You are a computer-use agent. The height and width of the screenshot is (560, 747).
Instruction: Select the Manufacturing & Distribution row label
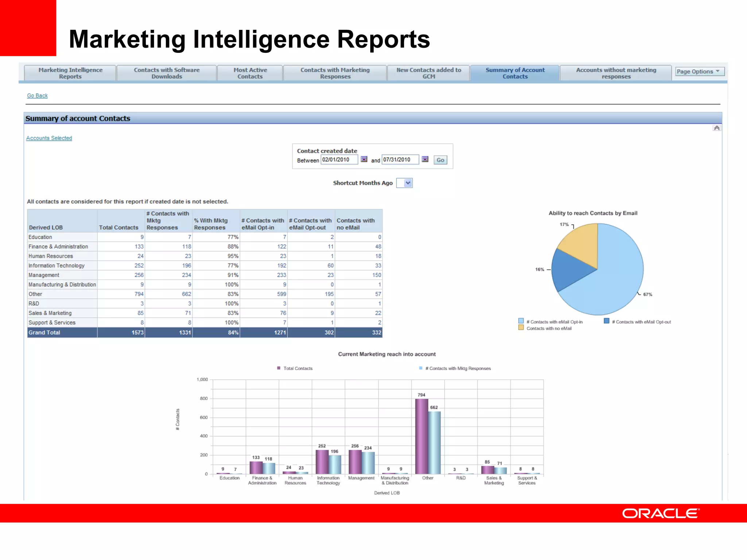point(62,284)
